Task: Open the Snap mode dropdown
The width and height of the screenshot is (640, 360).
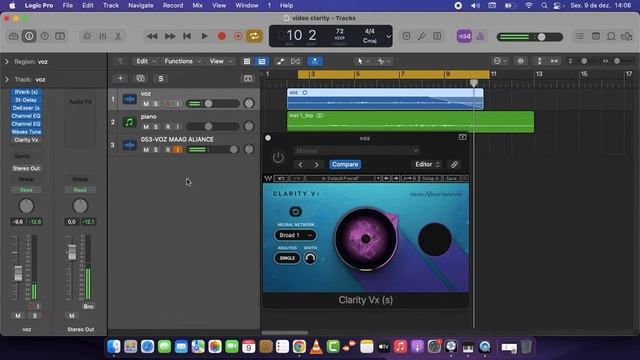Action: tap(500, 61)
